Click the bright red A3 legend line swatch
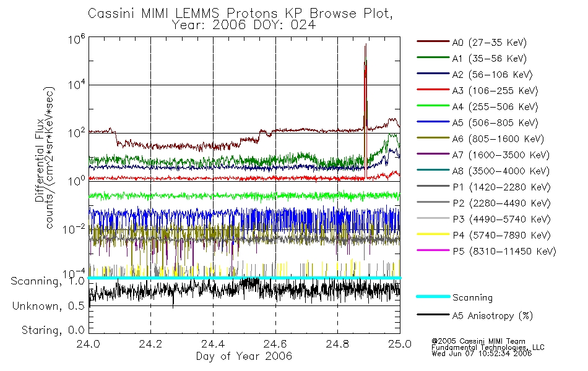The width and height of the screenshot is (588, 371). coord(433,90)
